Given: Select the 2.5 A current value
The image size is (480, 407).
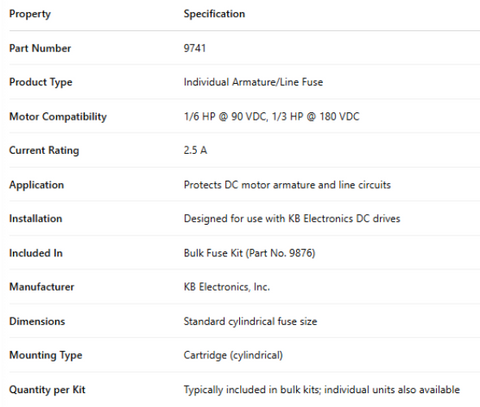Looking at the screenshot, I should [195, 150].
